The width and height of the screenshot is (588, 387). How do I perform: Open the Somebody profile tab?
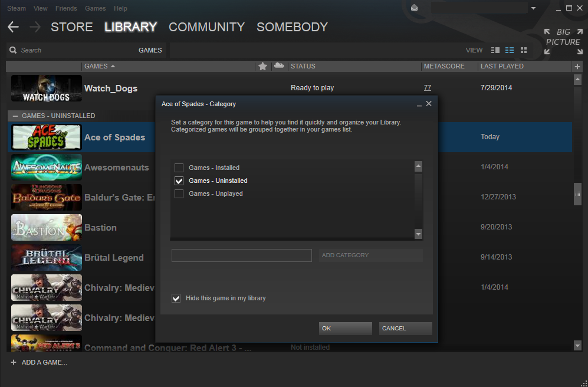tap(292, 27)
